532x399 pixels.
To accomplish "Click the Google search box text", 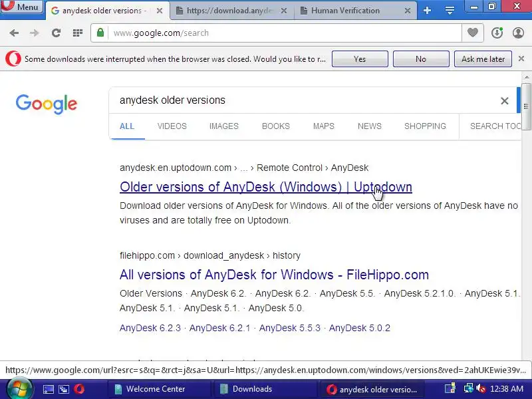I will 172,100.
